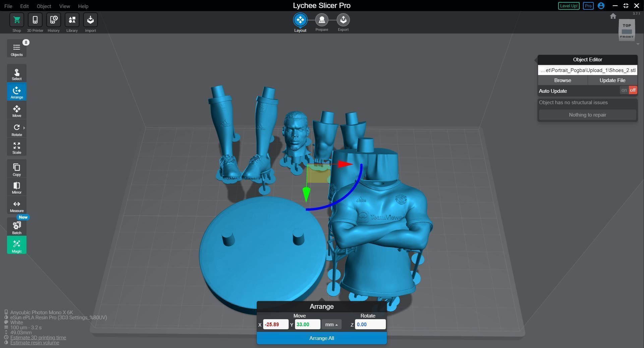This screenshot has width=644, height=348.
Task: Expand the Rotate tool submenu arrow
Action: 24,128
